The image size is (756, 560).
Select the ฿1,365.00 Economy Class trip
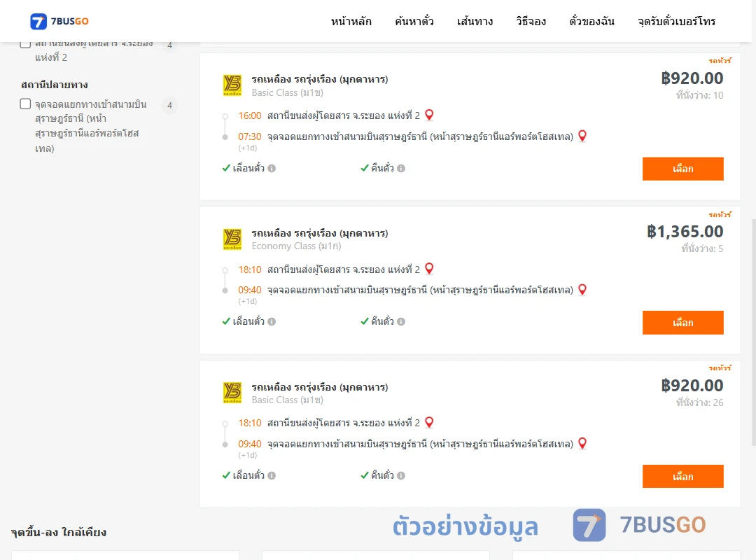pyautogui.click(x=682, y=322)
